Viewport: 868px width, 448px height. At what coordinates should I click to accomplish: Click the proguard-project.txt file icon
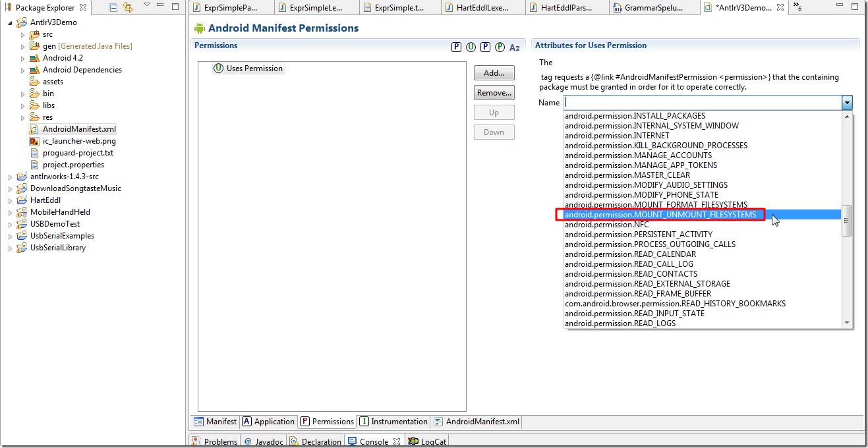click(34, 153)
